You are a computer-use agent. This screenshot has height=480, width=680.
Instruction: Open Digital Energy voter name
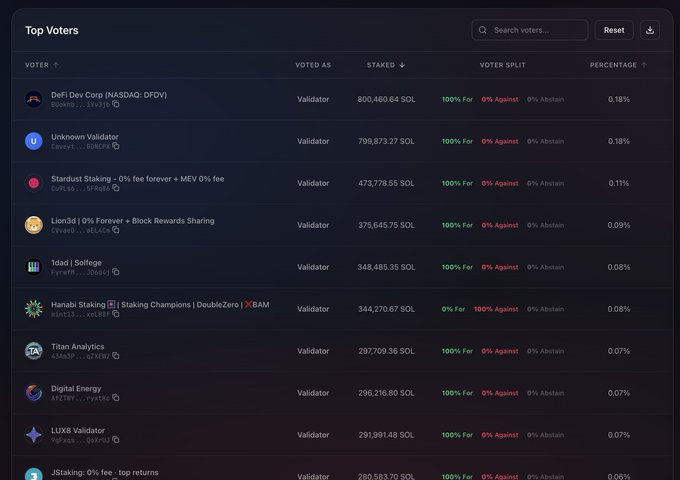76,389
